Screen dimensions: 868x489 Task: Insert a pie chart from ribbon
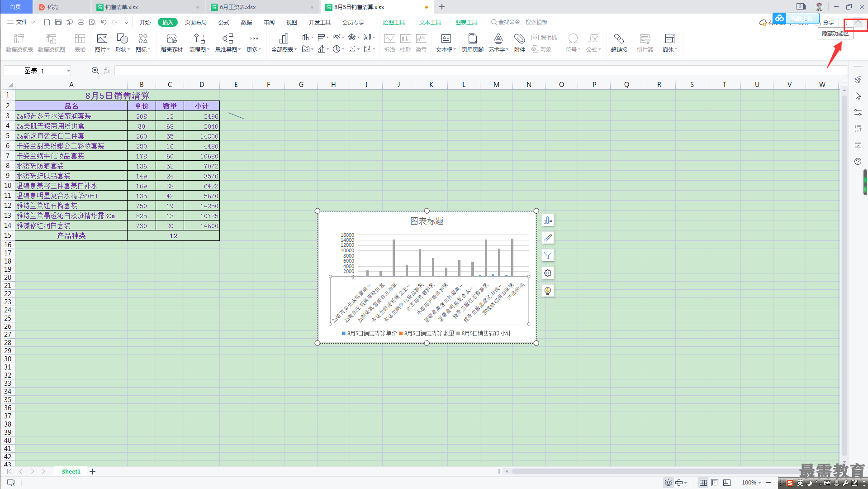point(337,49)
